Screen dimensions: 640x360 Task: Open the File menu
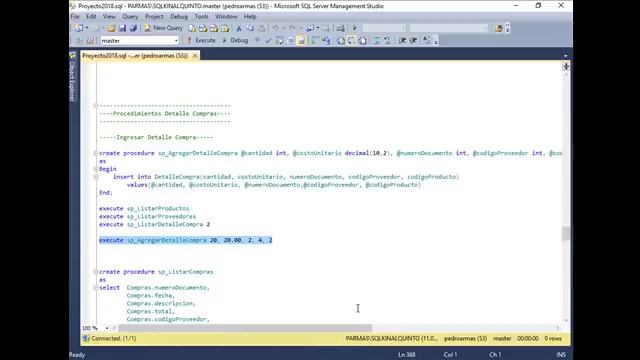coord(75,17)
